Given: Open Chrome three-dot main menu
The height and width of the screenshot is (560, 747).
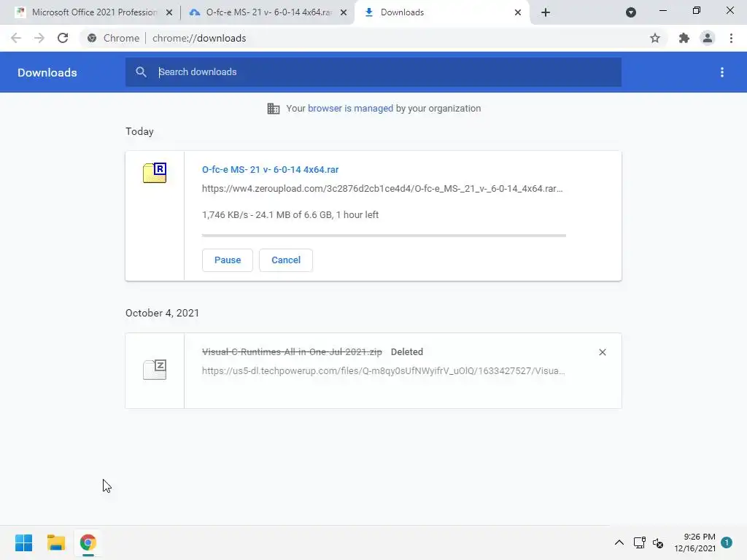Looking at the screenshot, I should click(x=731, y=38).
